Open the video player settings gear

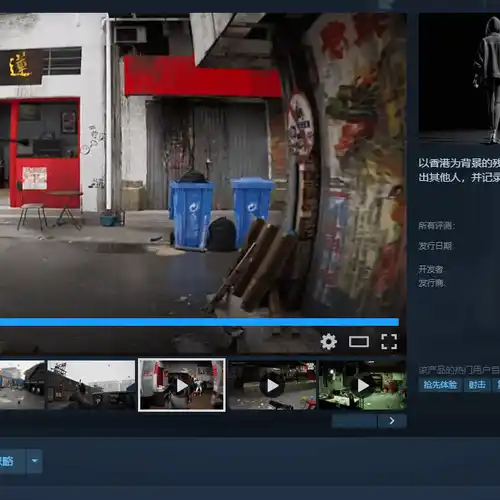pyautogui.click(x=328, y=342)
